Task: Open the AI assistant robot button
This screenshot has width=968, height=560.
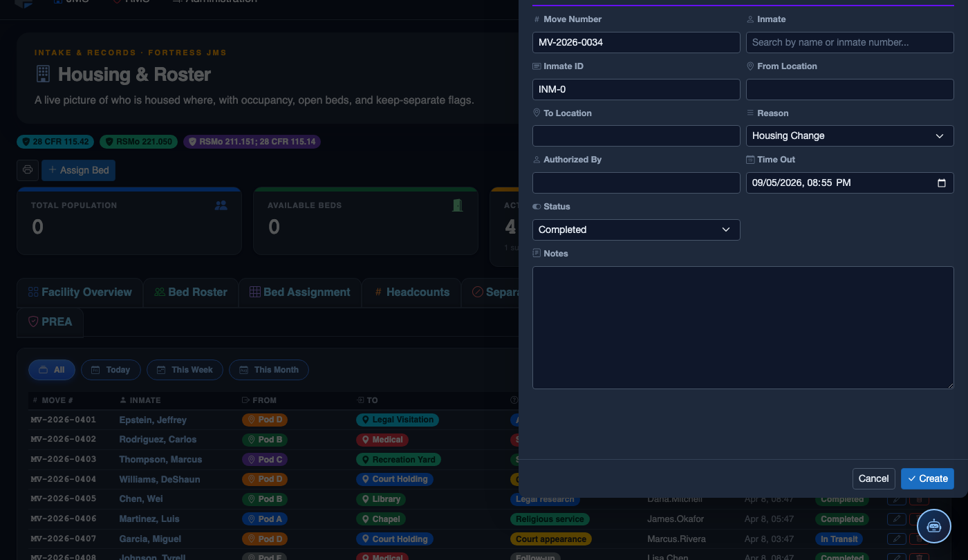Action: pyautogui.click(x=934, y=526)
